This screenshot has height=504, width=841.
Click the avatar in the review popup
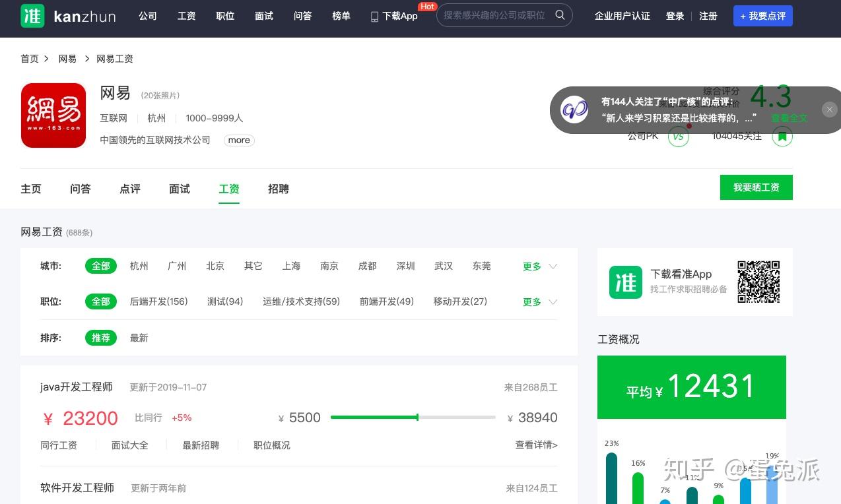pos(574,110)
